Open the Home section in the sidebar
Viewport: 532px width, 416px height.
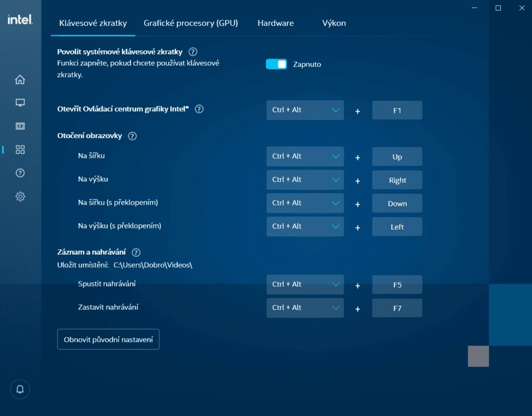tap(20, 79)
